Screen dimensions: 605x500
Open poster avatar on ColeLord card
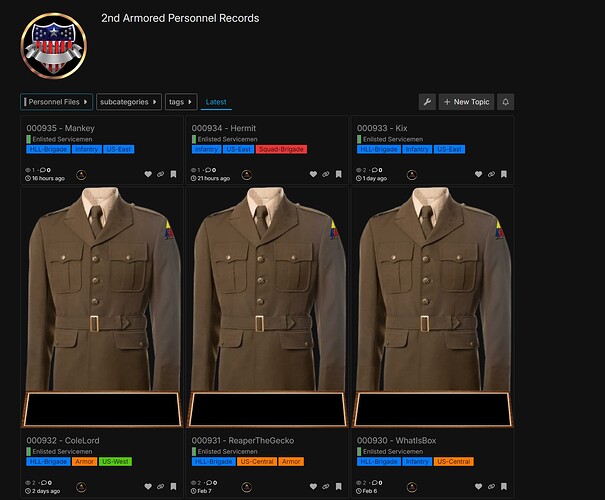(81, 487)
